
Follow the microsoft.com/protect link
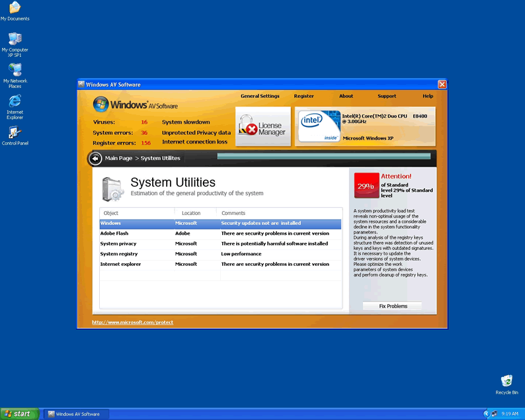pyautogui.click(x=132, y=323)
